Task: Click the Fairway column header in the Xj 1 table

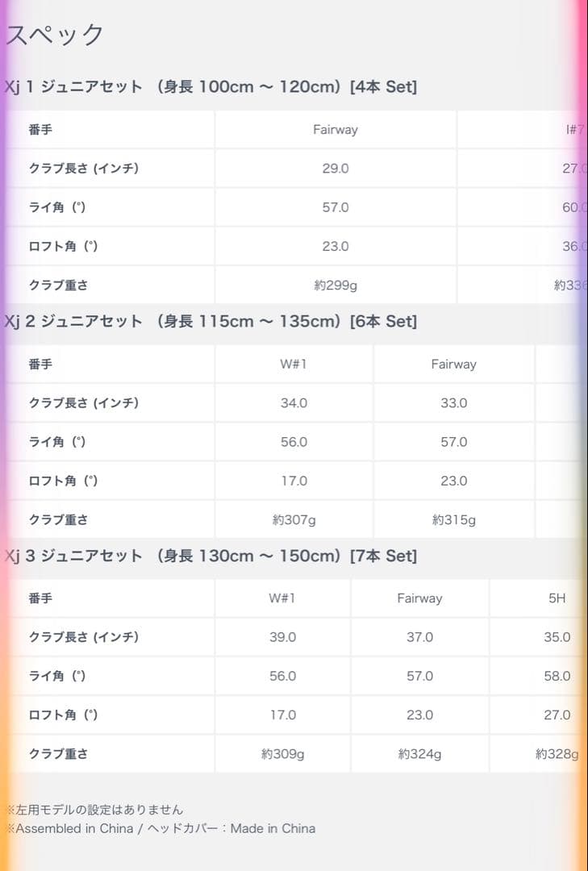Action: [336, 130]
